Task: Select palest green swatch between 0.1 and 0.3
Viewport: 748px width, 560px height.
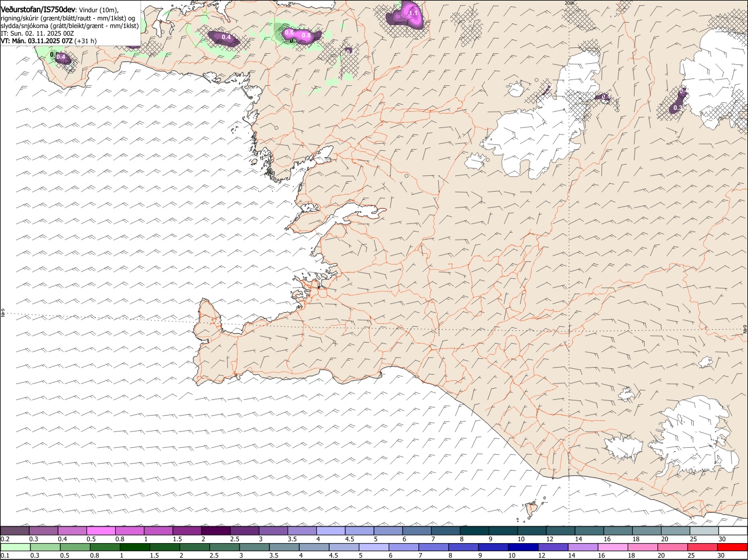Action: (x=16, y=547)
